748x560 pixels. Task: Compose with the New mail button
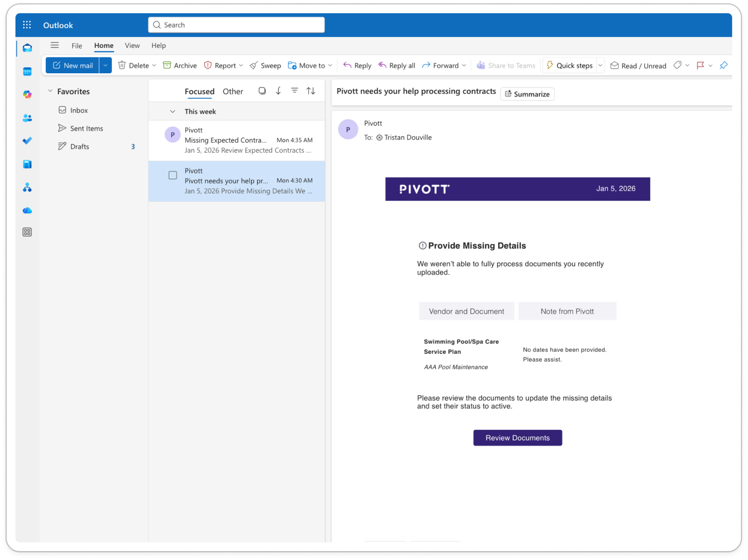coord(72,65)
